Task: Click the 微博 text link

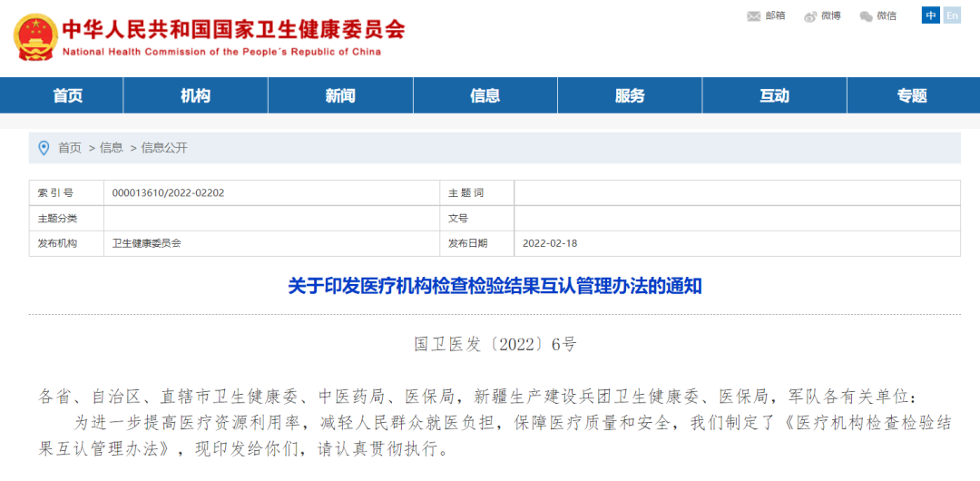Action: [x=831, y=16]
